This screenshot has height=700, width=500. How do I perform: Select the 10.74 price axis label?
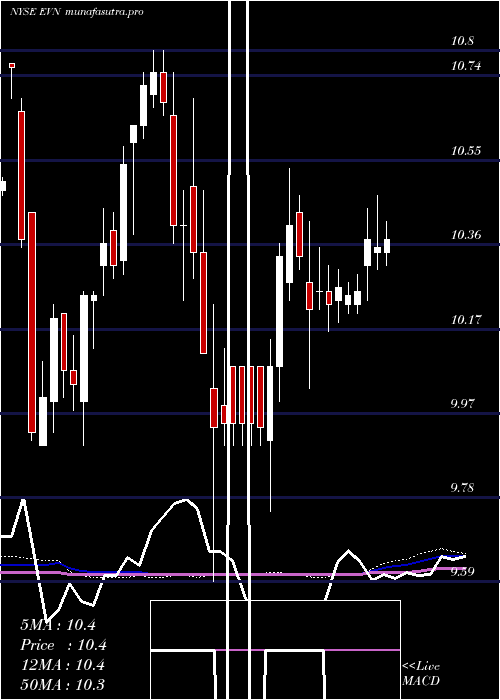tap(466, 66)
